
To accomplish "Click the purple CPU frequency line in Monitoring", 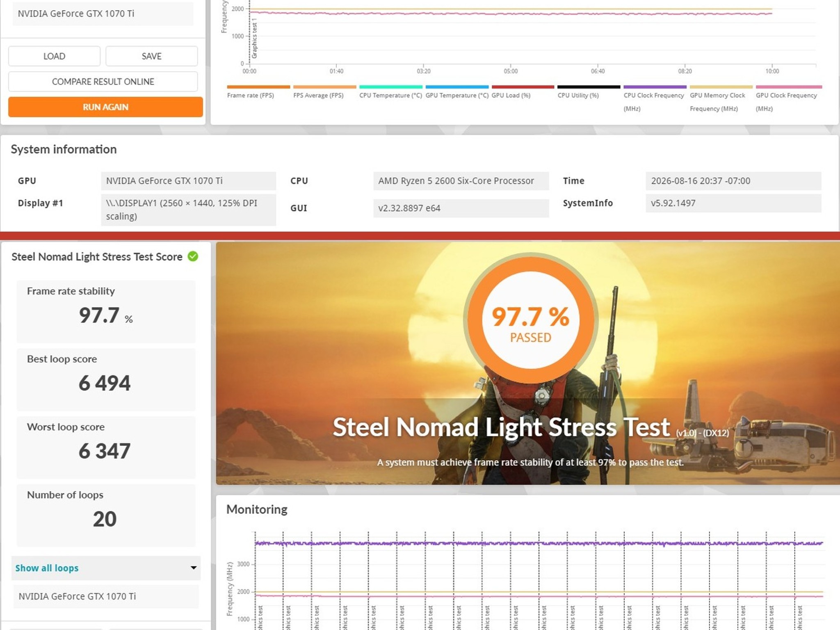I will coord(539,543).
